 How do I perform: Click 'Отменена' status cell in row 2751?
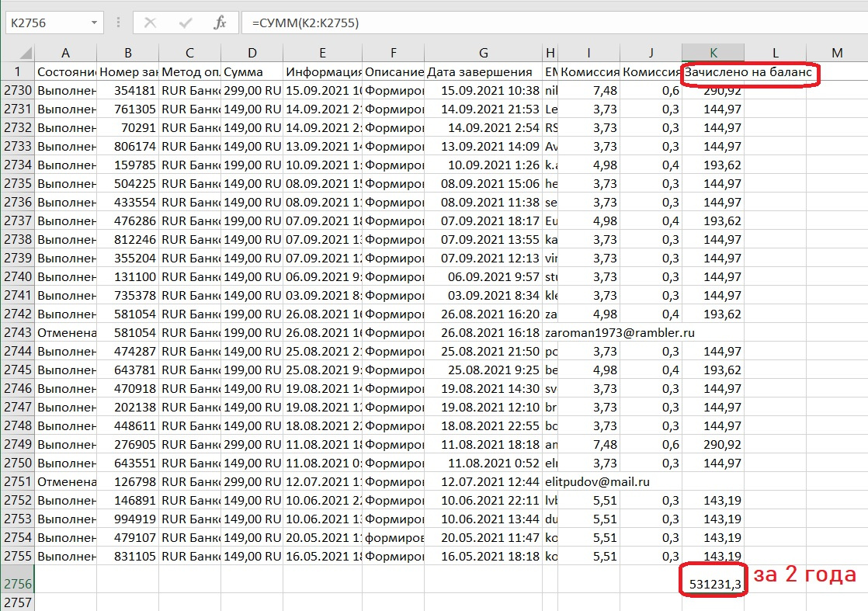pos(65,481)
